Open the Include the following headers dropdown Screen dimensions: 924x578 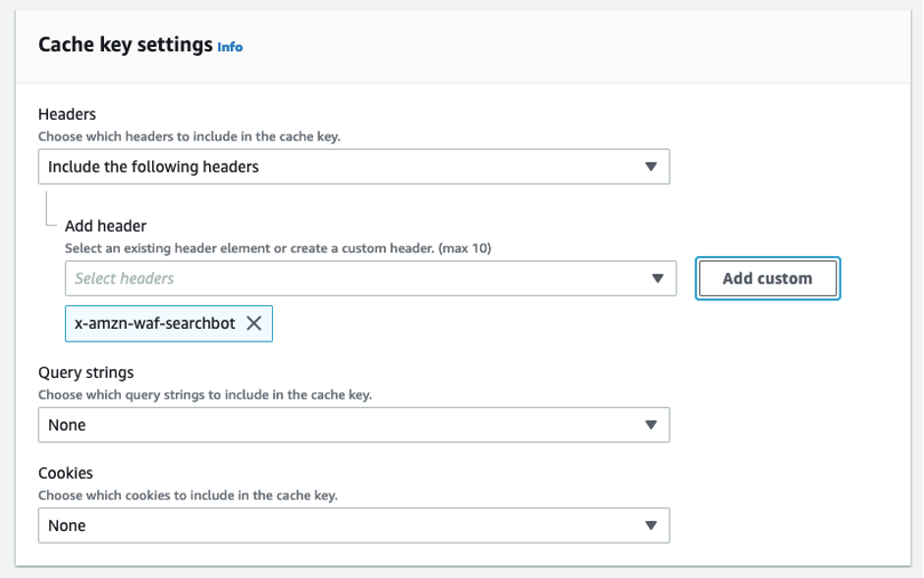pyautogui.click(x=353, y=166)
